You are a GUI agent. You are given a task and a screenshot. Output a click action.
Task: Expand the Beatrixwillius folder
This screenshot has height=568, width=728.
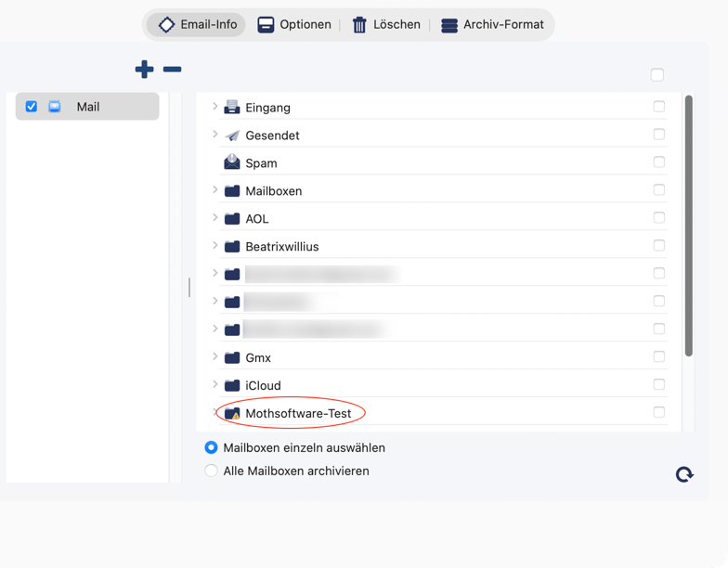(214, 246)
